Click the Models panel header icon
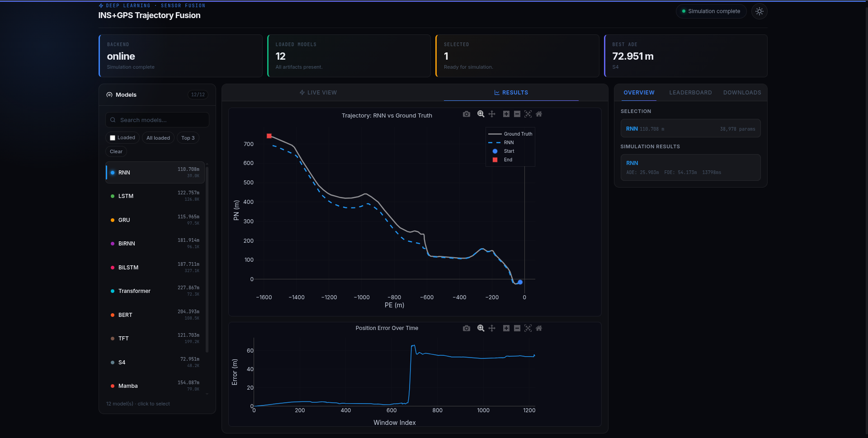The height and width of the screenshot is (438, 868). [109, 95]
